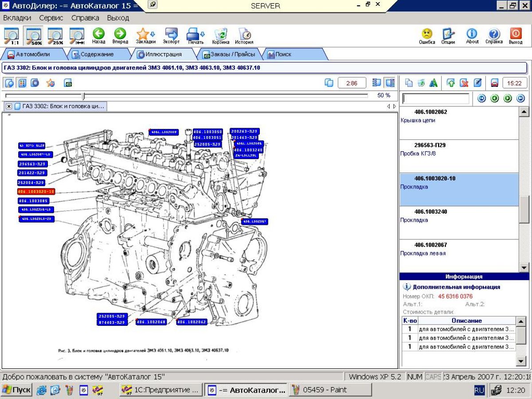This screenshot has width=532, height=399.
Task: Click the copy pages icon beside 2:86
Action: click(329, 83)
